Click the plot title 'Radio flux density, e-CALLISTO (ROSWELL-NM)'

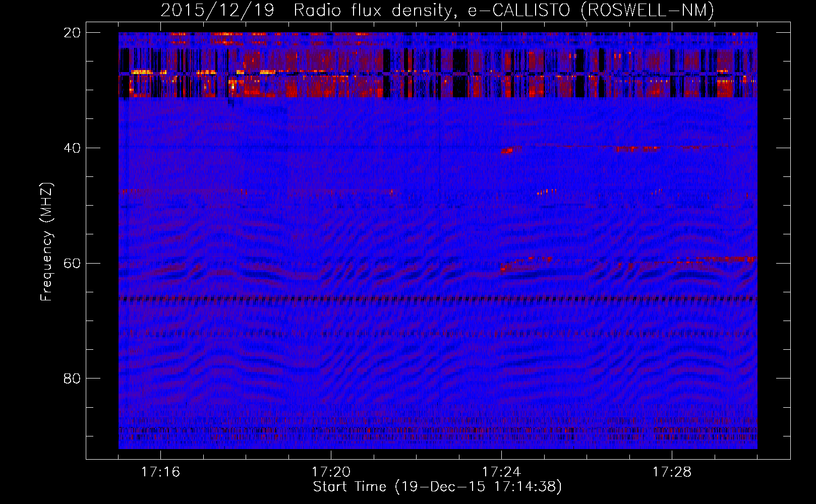504,11
